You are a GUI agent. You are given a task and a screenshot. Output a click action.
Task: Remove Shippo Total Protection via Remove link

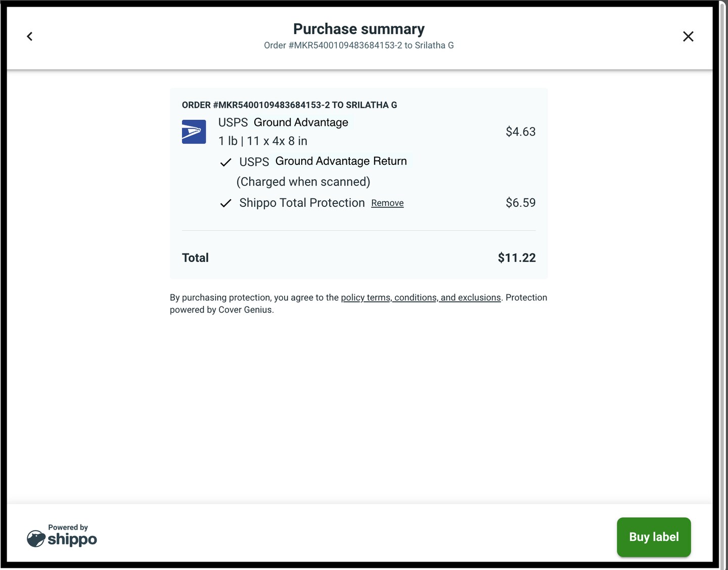[x=387, y=203]
